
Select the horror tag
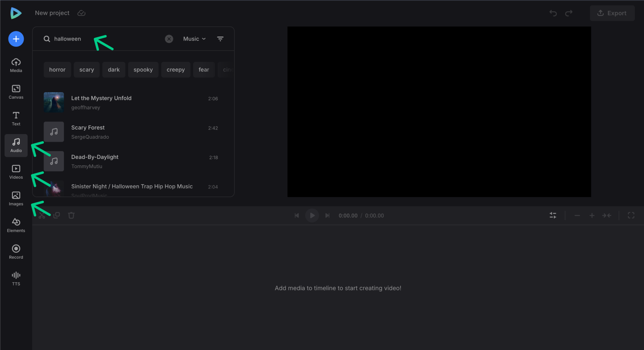pos(57,70)
